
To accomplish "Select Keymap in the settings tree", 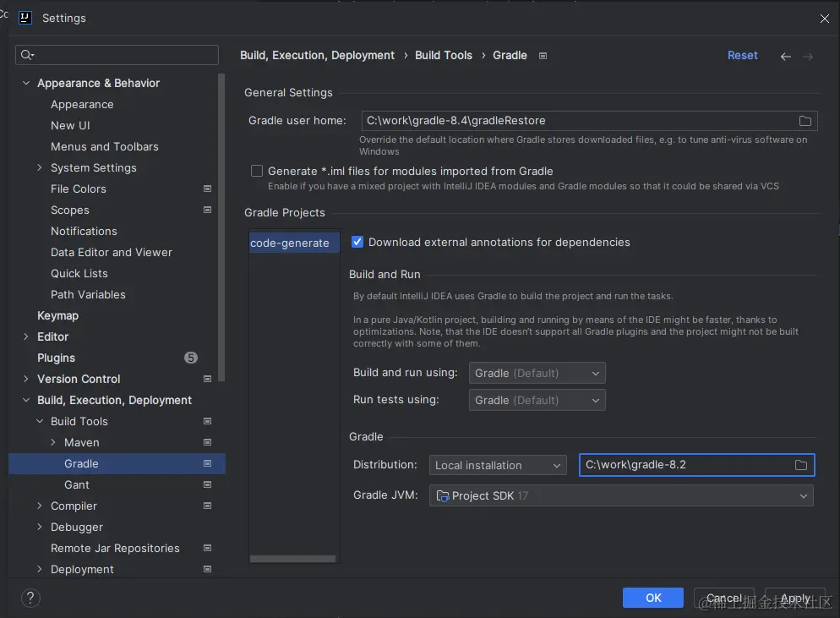I will tap(57, 315).
